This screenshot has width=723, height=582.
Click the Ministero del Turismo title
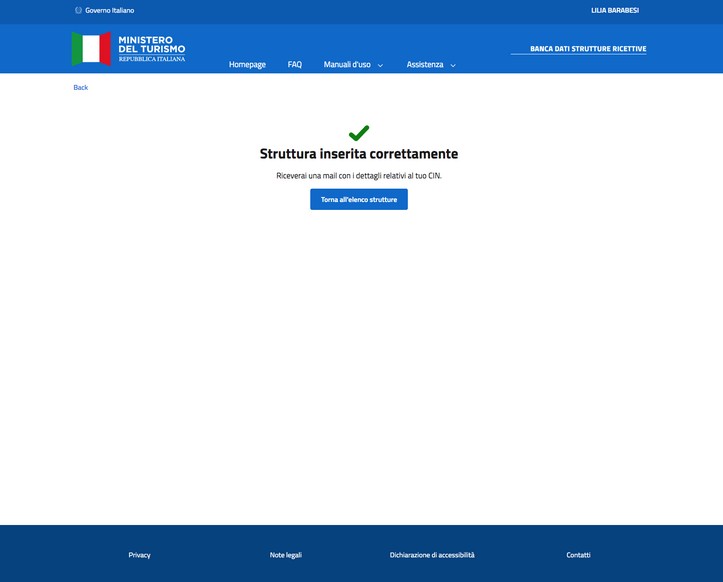click(151, 45)
